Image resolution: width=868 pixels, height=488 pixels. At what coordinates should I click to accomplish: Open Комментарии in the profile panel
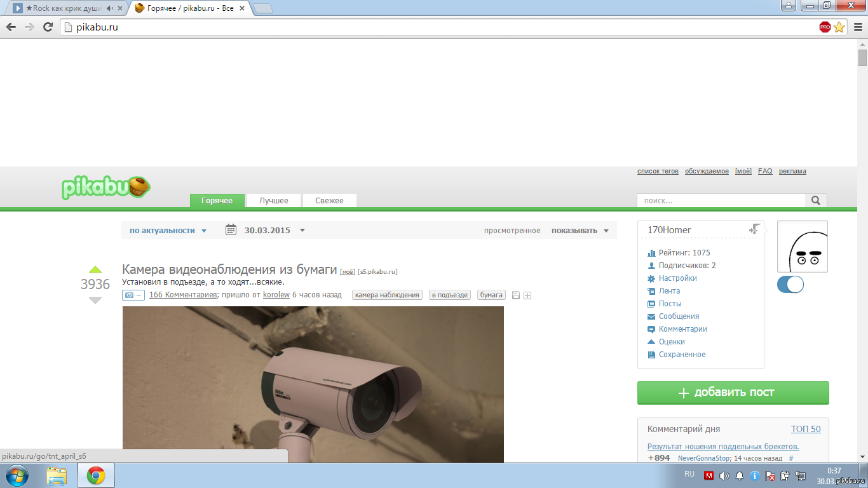682,329
